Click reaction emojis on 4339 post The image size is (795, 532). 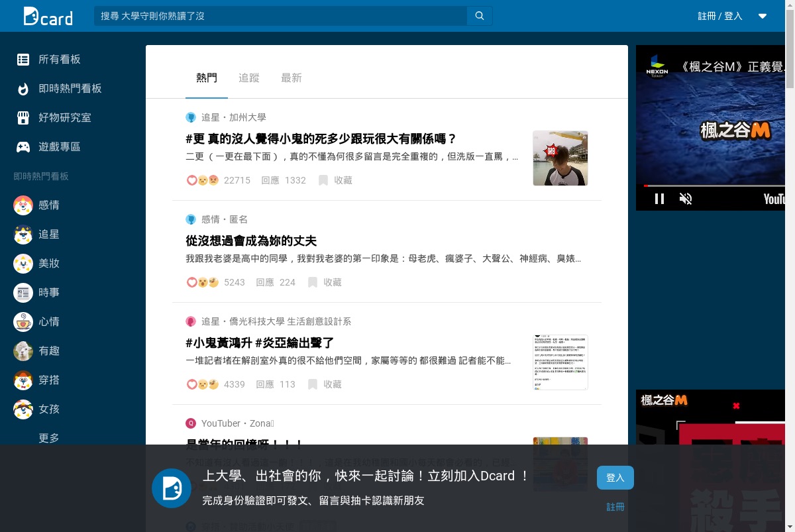(203, 384)
